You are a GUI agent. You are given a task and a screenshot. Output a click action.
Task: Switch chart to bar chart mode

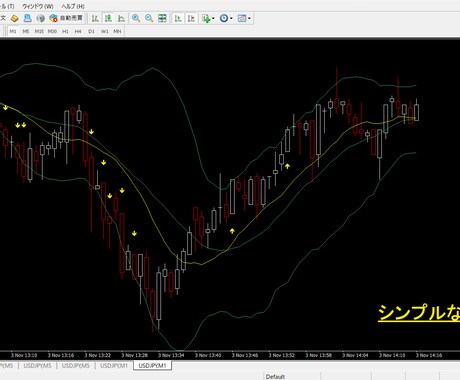point(95,18)
